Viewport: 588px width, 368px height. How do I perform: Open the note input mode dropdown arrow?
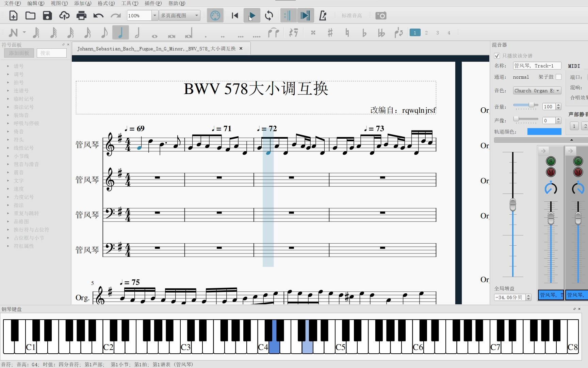coord(24,33)
